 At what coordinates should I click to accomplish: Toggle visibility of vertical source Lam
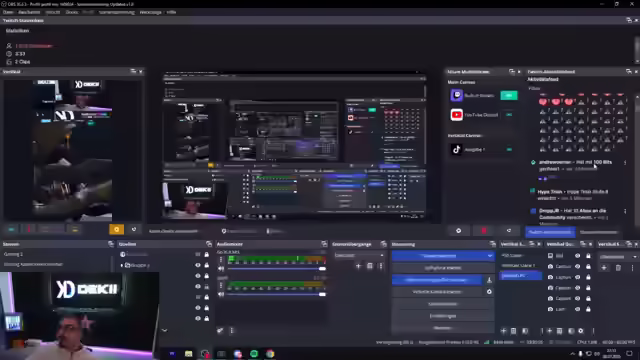(x=578, y=309)
